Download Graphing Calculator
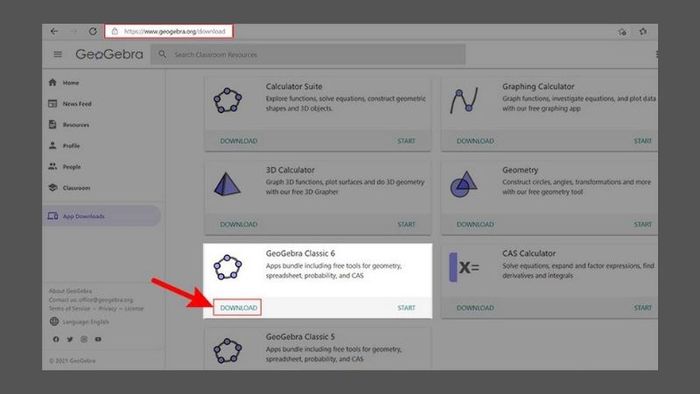The image size is (700, 394). [475, 141]
